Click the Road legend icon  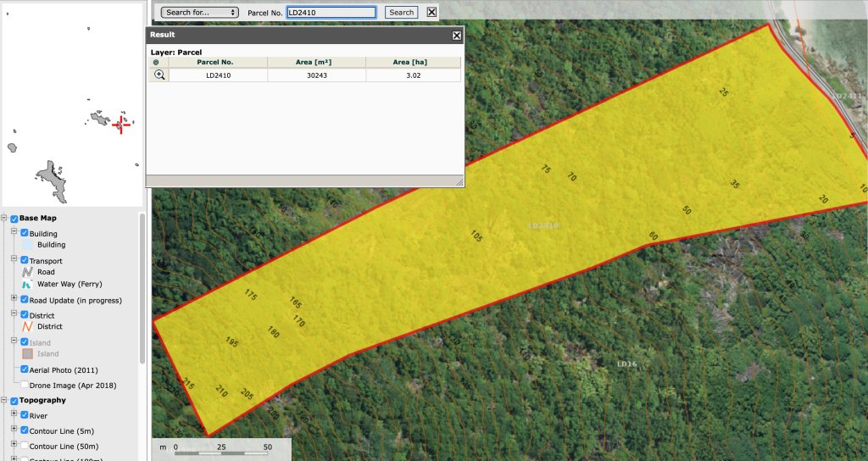28,272
